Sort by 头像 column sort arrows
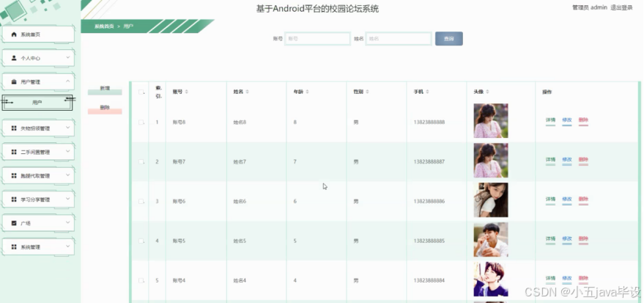Image resolution: width=644 pixels, height=303 pixels. [487, 92]
